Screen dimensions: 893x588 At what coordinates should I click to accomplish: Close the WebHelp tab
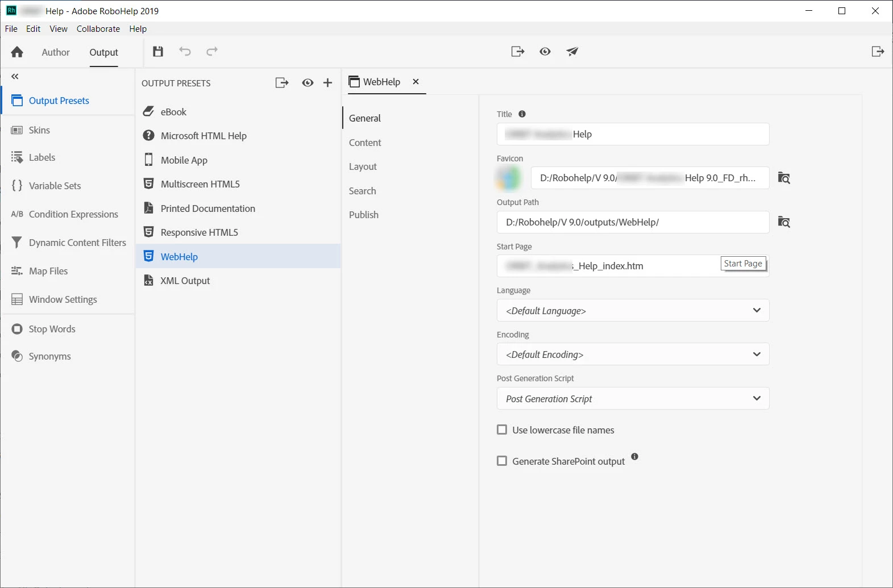416,82
